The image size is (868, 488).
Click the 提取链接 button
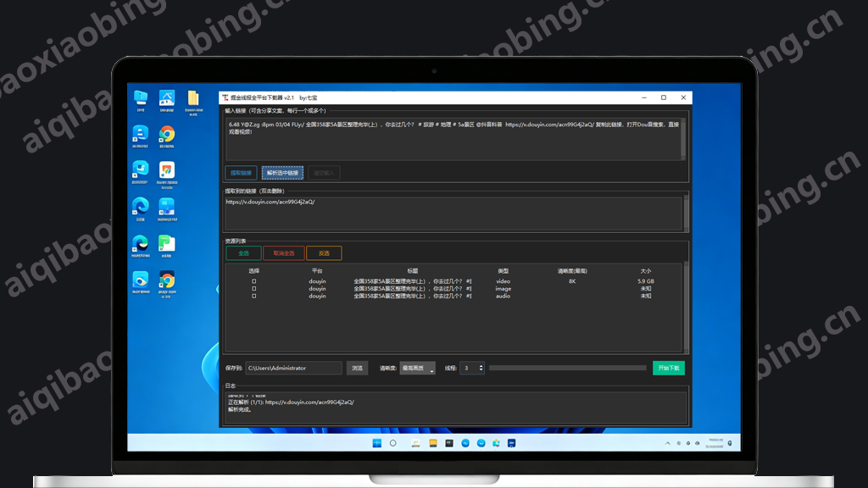tap(241, 173)
